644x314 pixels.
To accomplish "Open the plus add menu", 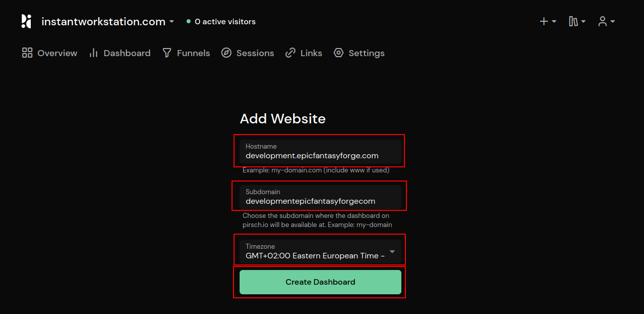I will click(x=548, y=21).
